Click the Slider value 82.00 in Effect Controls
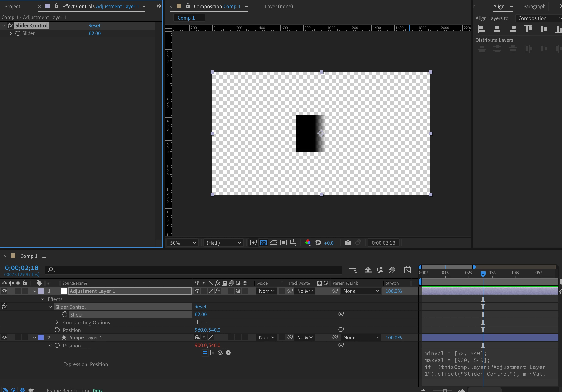 [94, 33]
